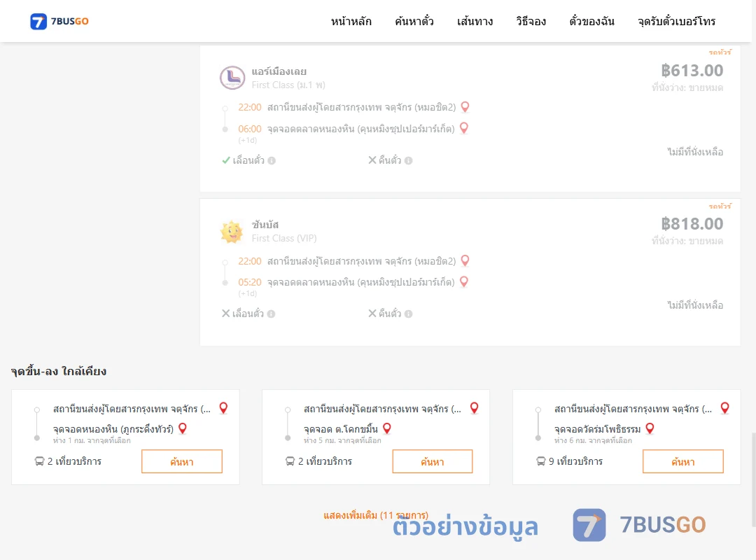
Task: Click origin map pin in ภูกระดึงทัวร์ card
Action: point(223,408)
